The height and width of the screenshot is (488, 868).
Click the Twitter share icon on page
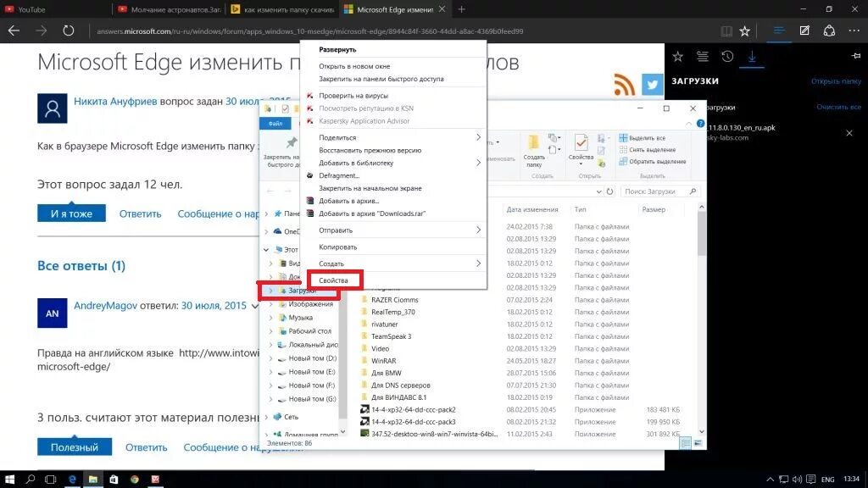[652, 85]
